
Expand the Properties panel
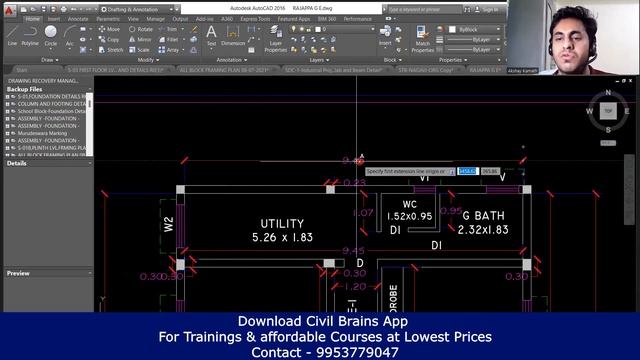pos(453,60)
